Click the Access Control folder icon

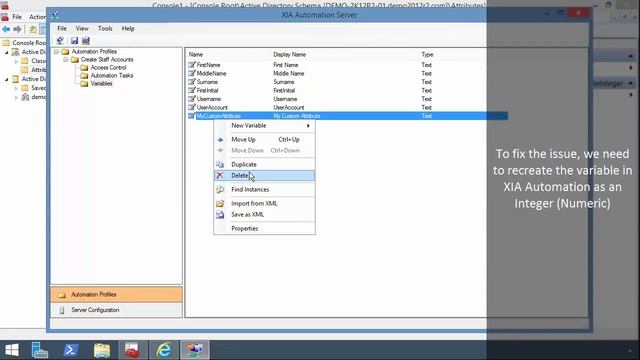pyautogui.click(x=84, y=68)
